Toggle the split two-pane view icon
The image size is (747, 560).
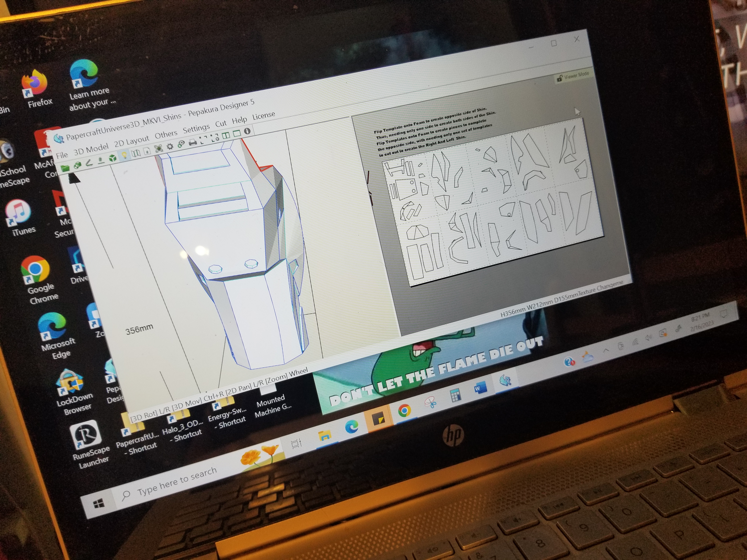point(226,136)
